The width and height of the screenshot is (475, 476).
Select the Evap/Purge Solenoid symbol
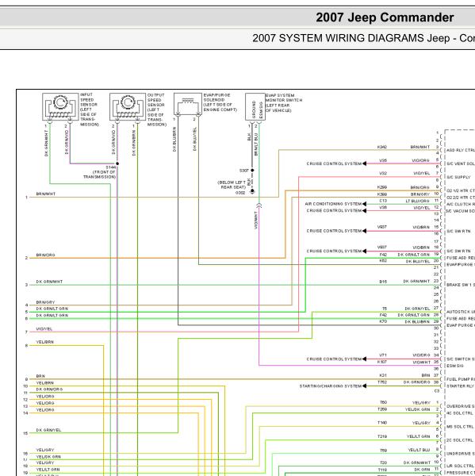pyautogui.click(x=188, y=104)
